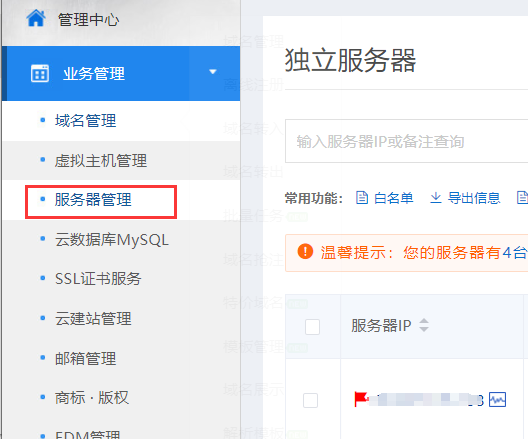Viewport: 528px width, 439px height.
Task: Click the partially visible document icon after 导出信息
Action: click(522, 198)
